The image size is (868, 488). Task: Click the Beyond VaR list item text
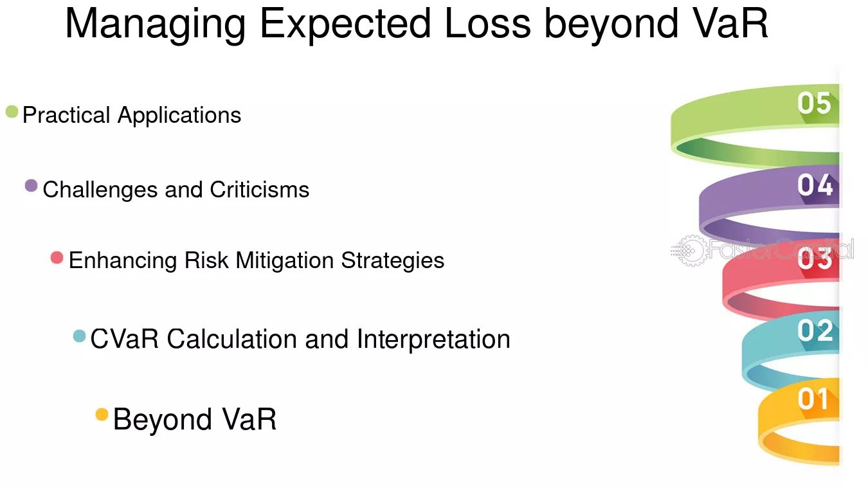tap(195, 419)
